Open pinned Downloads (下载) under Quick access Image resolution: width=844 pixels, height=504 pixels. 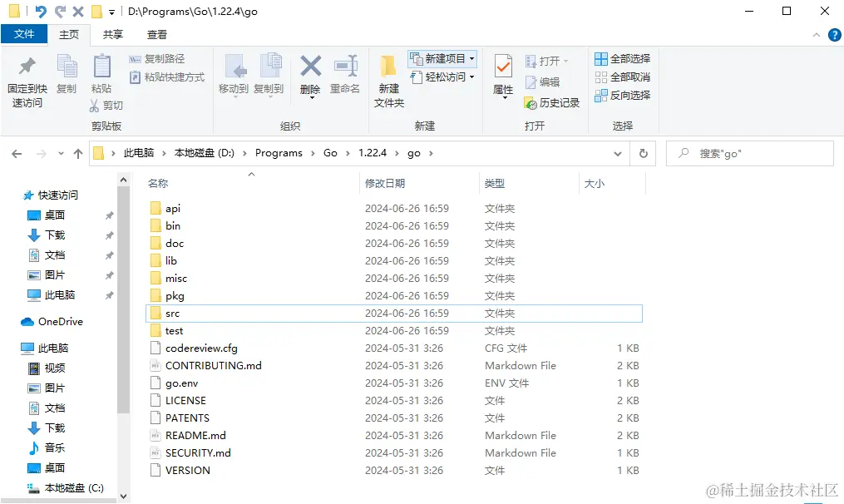tap(54, 235)
